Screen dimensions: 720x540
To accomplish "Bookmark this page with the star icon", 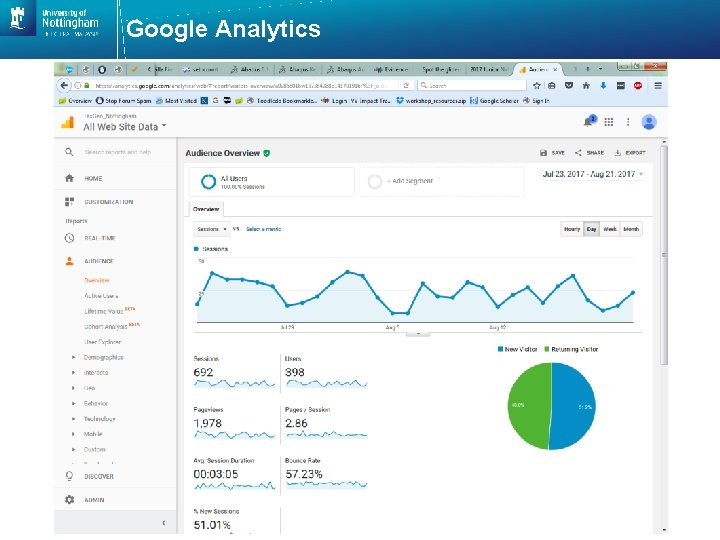I will click(536, 85).
